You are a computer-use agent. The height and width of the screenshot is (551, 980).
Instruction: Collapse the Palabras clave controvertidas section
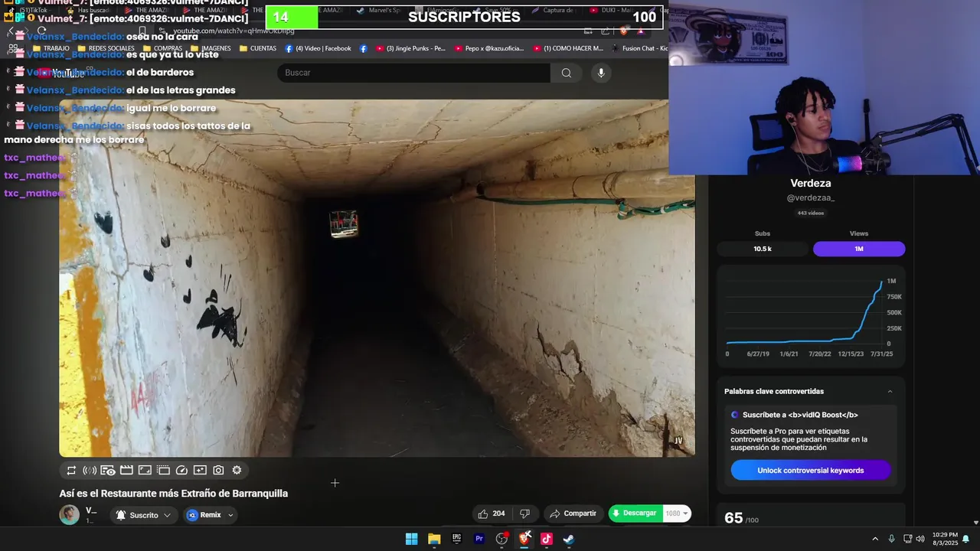coord(890,391)
